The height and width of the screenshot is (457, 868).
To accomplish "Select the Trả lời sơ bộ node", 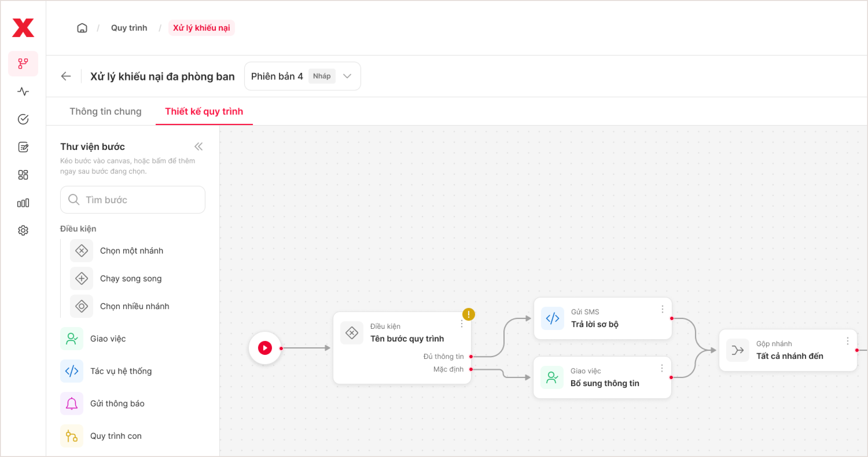I will click(x=603, y=319).
